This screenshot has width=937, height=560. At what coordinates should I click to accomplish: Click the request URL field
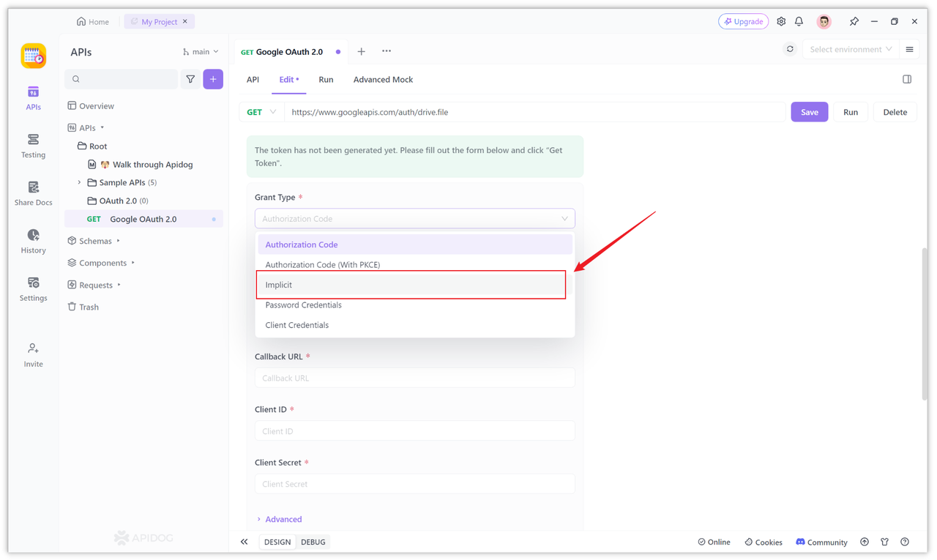click(x=536, y=112)
